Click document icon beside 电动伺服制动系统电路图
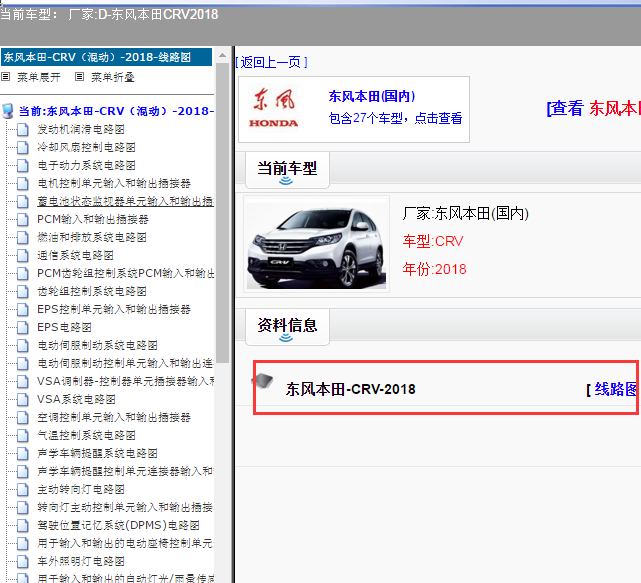This screenshot has width=641, height=583. 23,345
